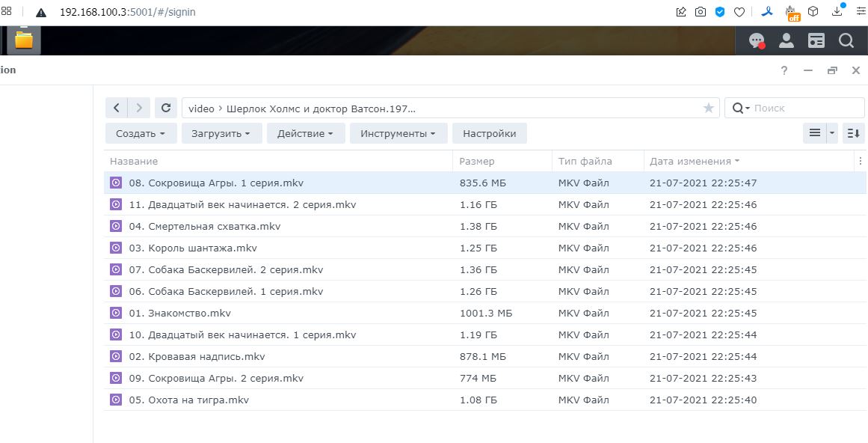The height and width of the screenshot is (443, 868).
Task: Refresh the current folder listing
Action: [x=166, y=109]
